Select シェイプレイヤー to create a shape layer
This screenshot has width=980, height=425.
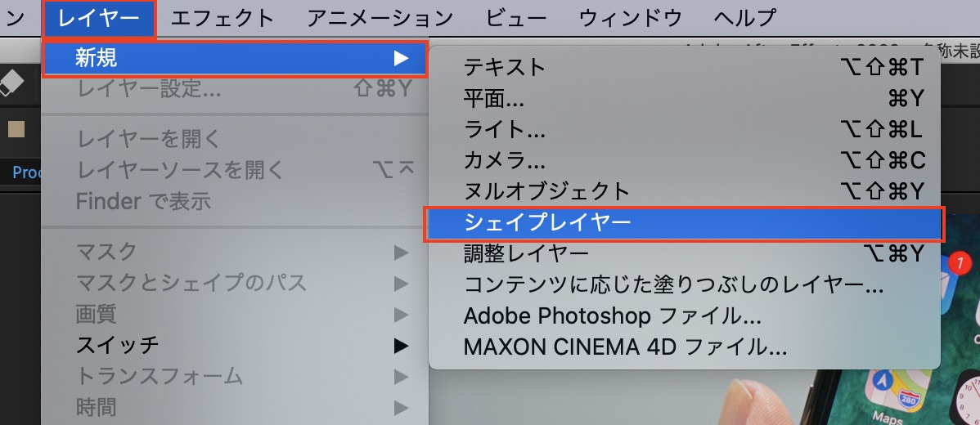[685, 223]
